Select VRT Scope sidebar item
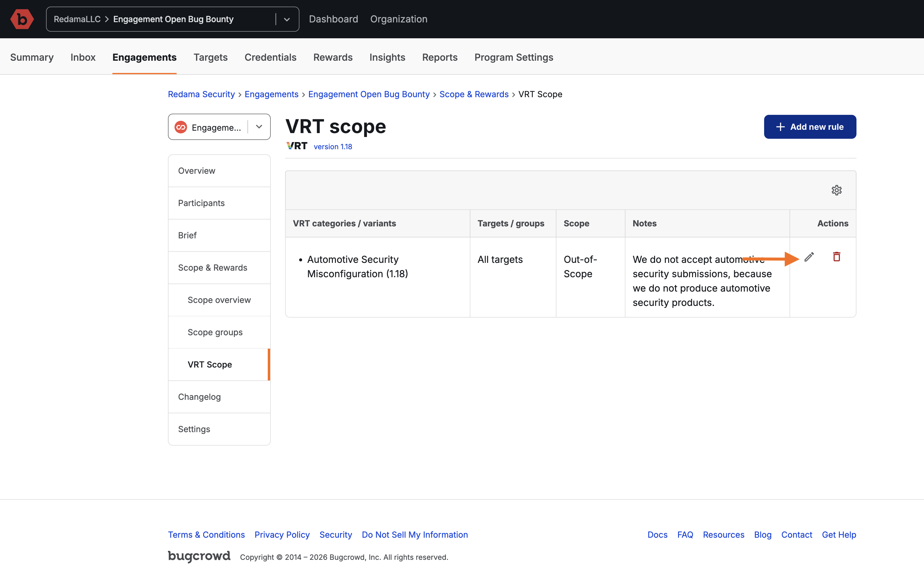This screenshot has width=924, height=570. [219, 365]
